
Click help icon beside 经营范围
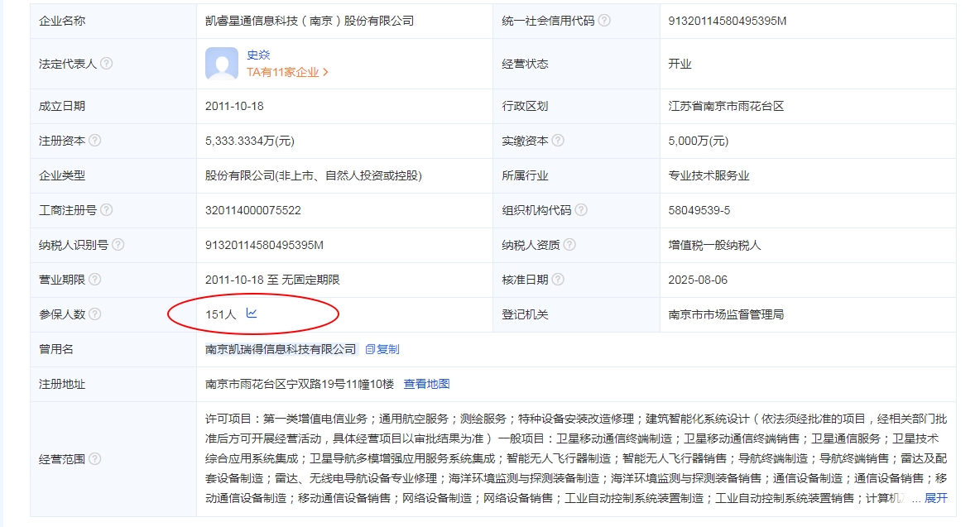point(95,459)
